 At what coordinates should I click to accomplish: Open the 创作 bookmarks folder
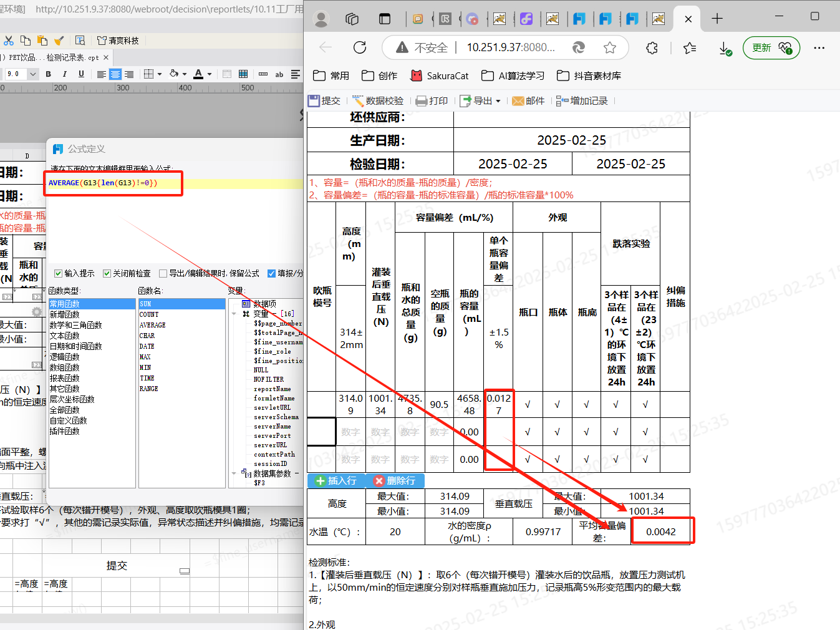click(380, 75)
